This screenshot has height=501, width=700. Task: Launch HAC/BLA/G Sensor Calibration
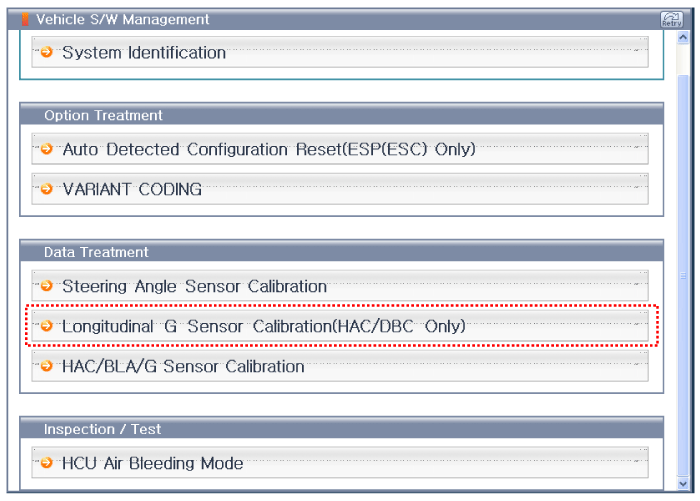tap(183, 366)
